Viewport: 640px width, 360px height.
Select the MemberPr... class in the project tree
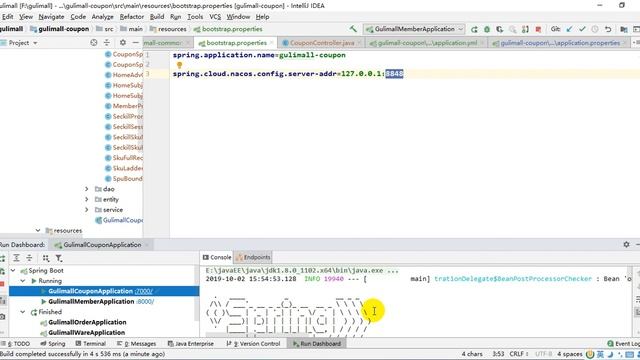coord(124,106)
